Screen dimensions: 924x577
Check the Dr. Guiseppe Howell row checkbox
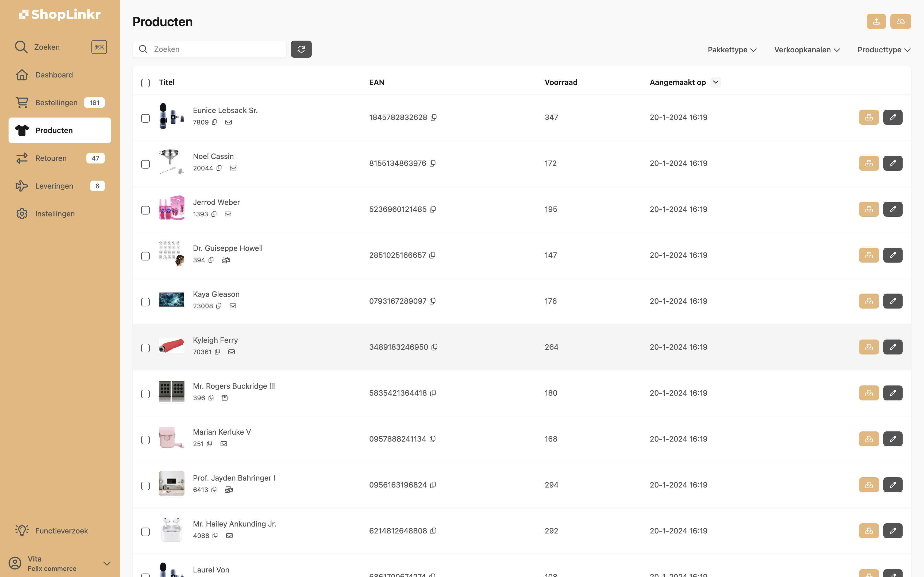pos(145,256)
